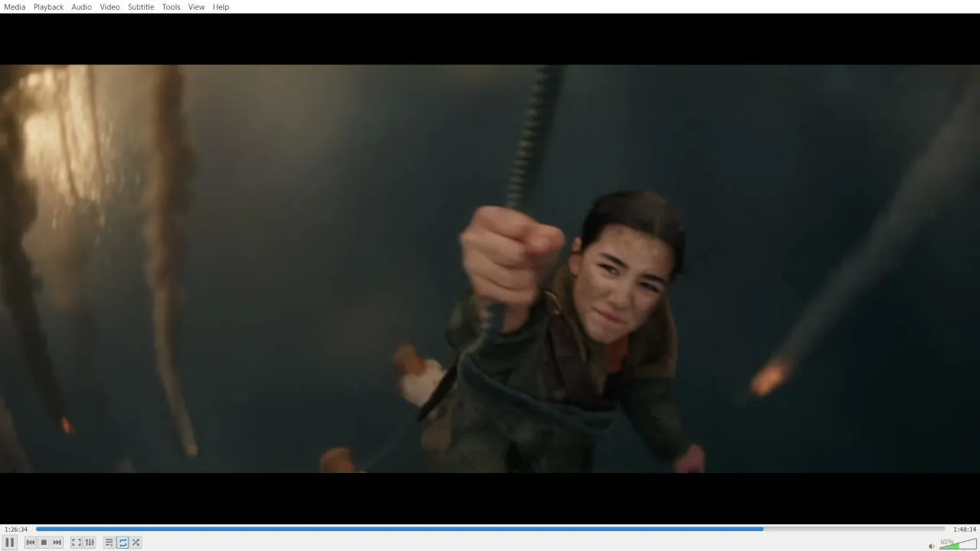This screenshot has height=551, width=980.
Task: Open the Video menu
Action: click(109, 7)
